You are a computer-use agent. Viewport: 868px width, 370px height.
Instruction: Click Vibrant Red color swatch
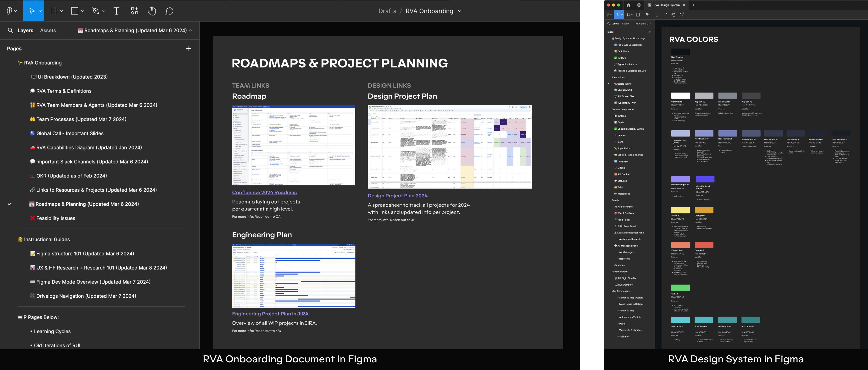pos(680,245)
